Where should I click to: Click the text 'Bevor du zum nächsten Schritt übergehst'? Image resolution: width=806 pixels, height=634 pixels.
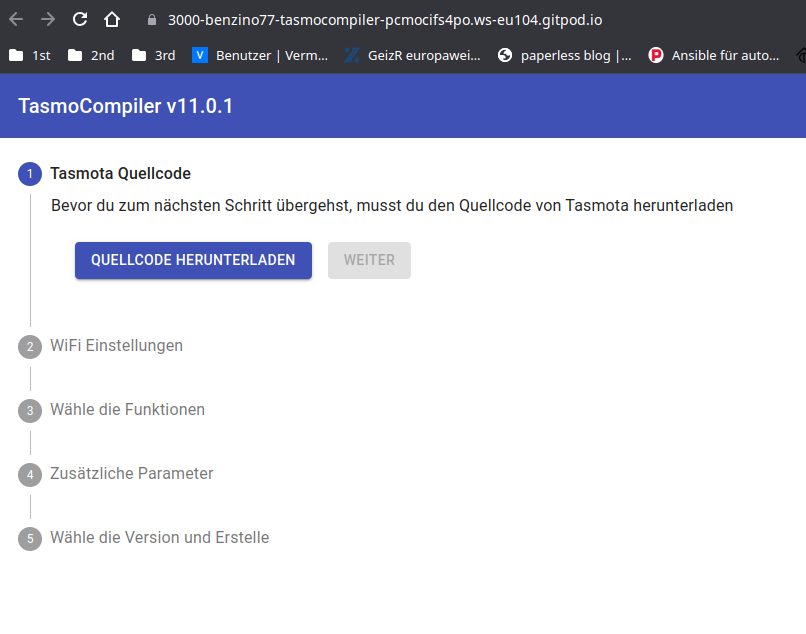tap(202, 206)
